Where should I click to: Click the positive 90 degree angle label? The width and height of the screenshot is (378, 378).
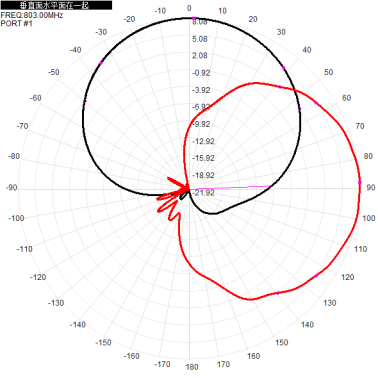(371, 188)
